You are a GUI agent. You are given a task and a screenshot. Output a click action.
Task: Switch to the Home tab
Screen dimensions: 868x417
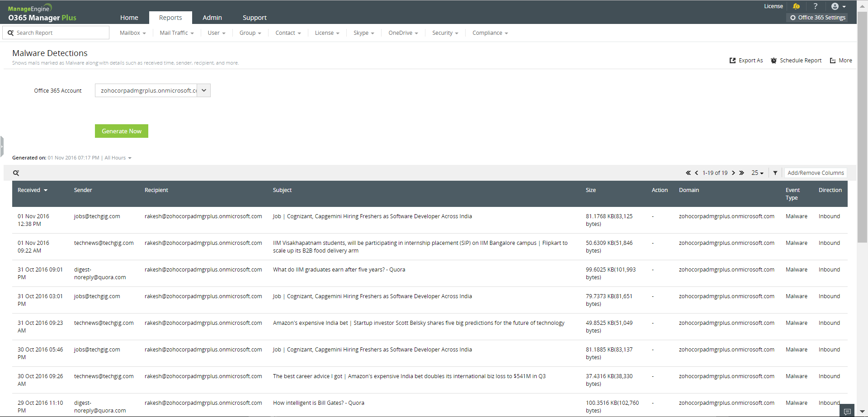(129, 18)
